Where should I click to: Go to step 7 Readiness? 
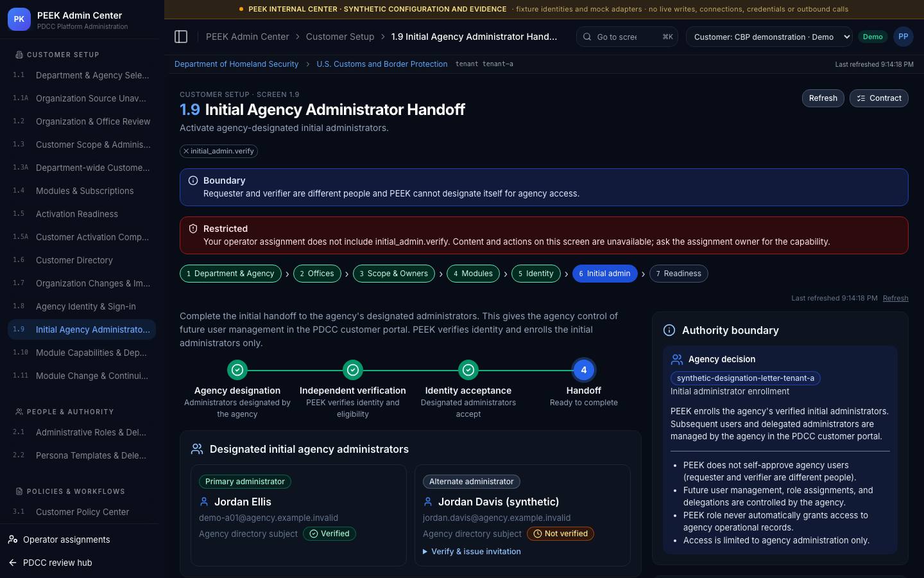(679, 274)
